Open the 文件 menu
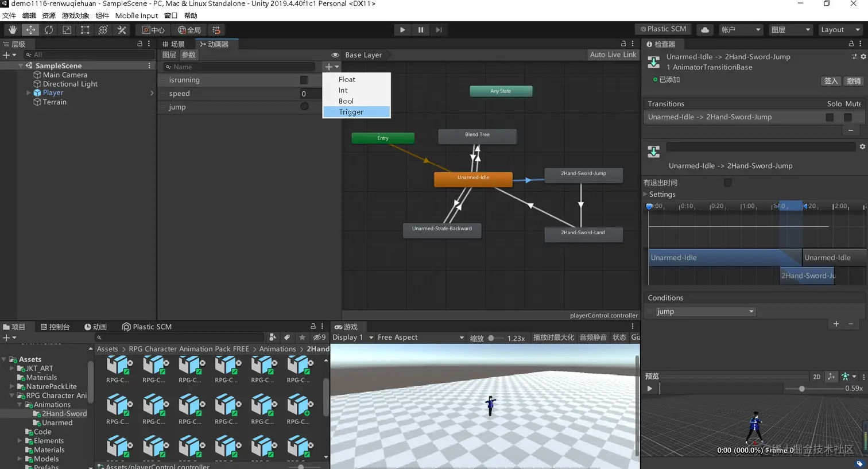This screenshot has height=469, width=868. (9, 15)
